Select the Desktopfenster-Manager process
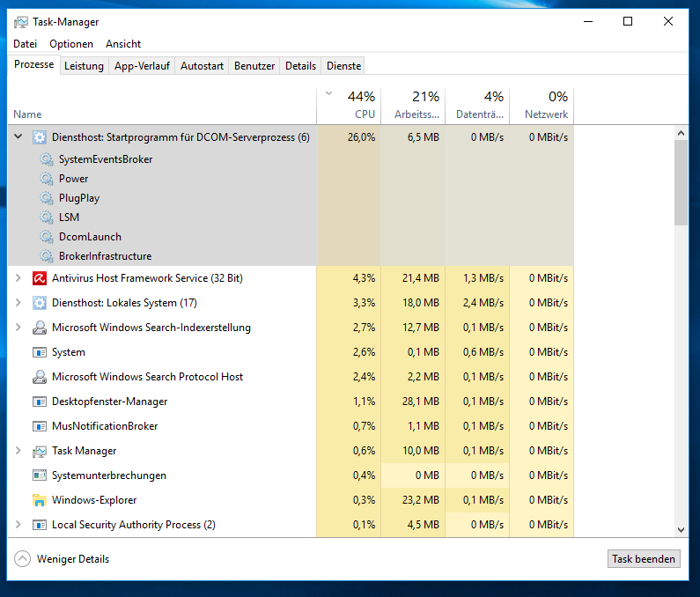 291,402
